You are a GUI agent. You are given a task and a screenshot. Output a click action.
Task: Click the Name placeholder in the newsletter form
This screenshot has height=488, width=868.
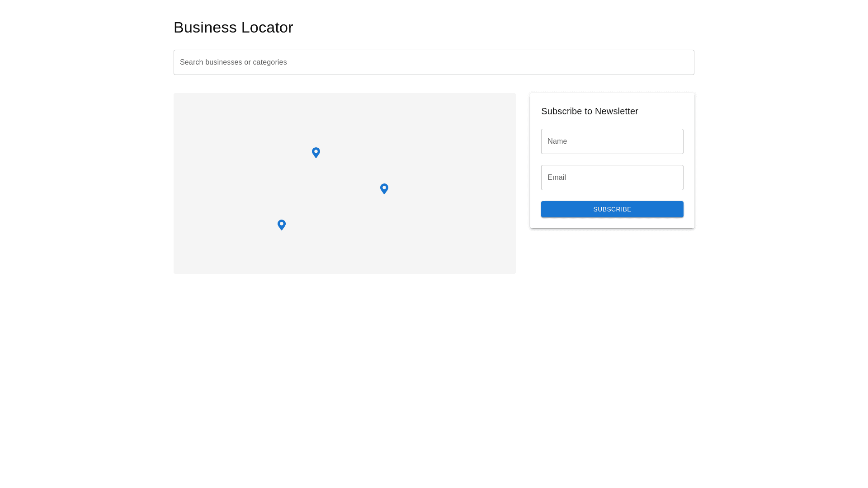point(557,141)
